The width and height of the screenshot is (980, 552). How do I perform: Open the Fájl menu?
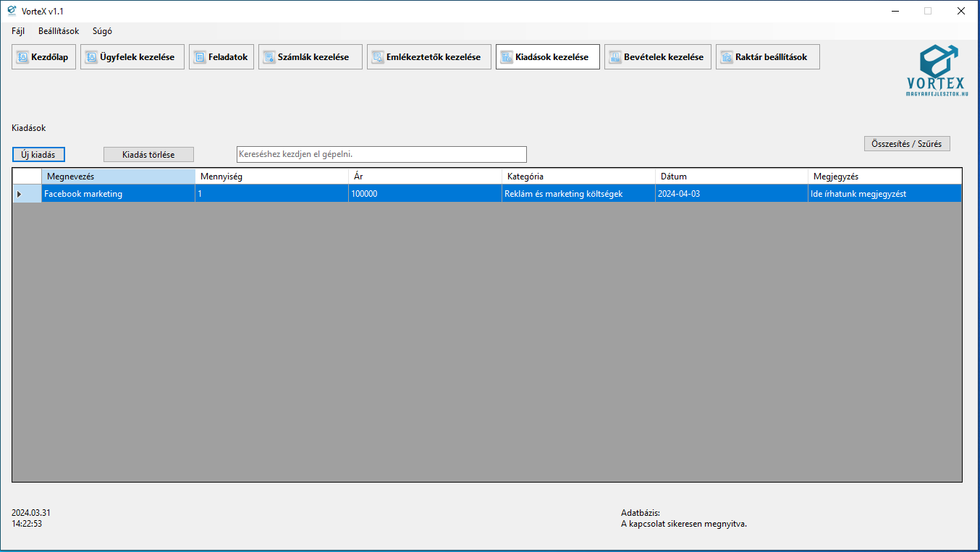[18, 31]
